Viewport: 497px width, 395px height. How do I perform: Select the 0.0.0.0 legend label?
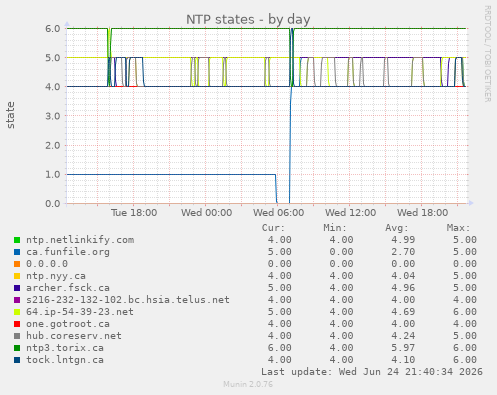[x=47, y=264]
